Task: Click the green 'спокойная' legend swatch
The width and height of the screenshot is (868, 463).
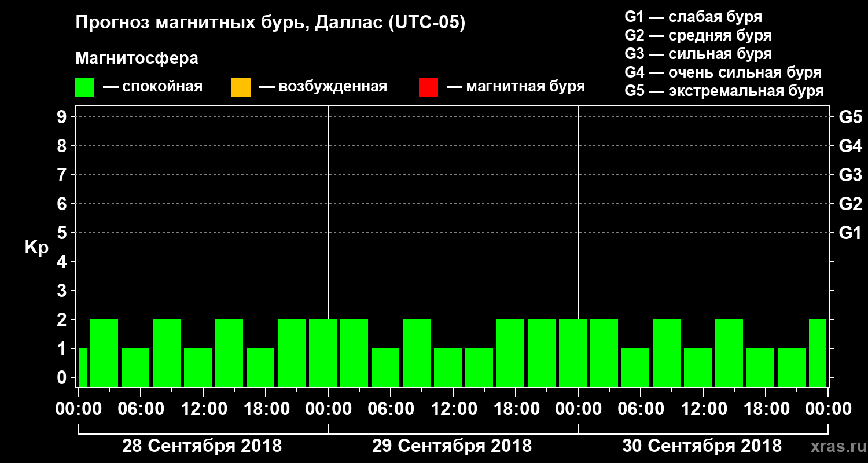Action: tap(85, 87)
